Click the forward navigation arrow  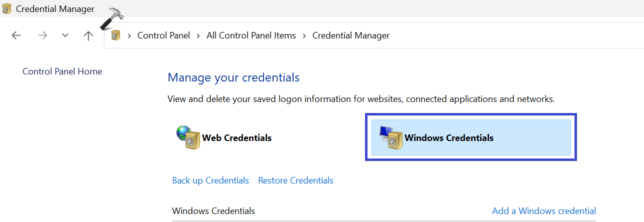tap(42, 35)
